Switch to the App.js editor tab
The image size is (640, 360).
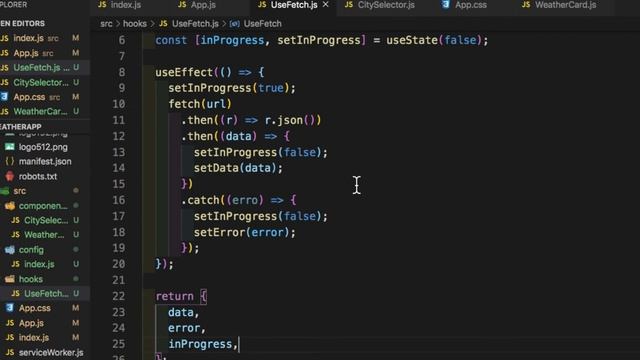click(197, 5)
